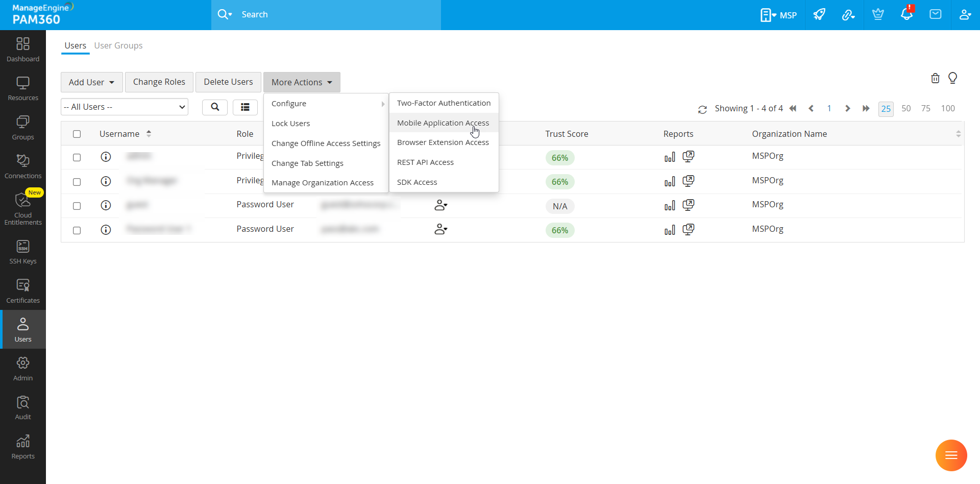
Task: Switch to the User Groups tab
Action: 118,45
